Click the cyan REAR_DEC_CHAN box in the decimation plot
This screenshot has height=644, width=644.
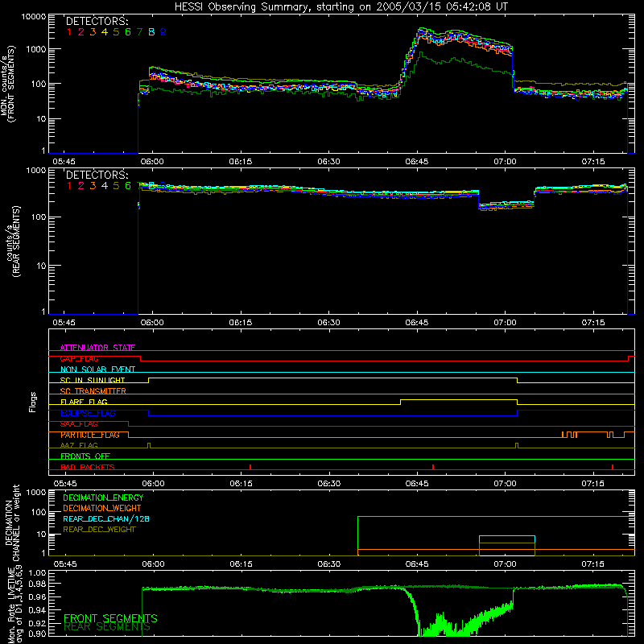click(x=507, y=539)
